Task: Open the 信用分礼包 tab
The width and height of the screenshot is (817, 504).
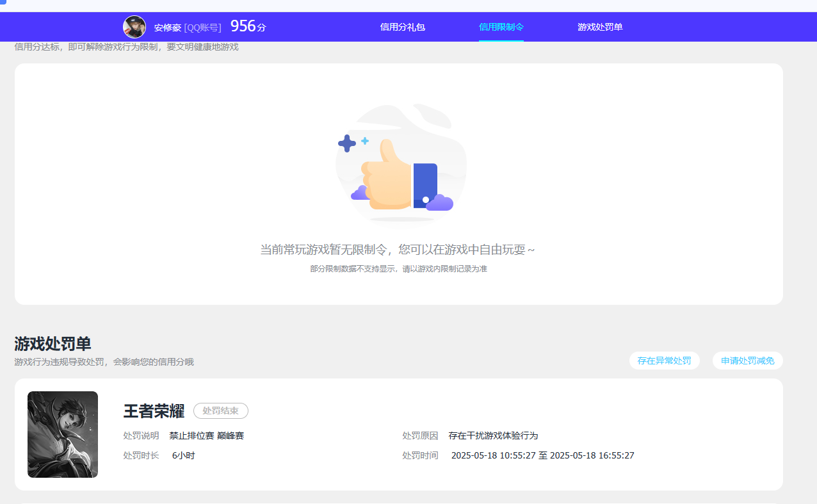Action: pyautogui.click(x=402, y=27)
